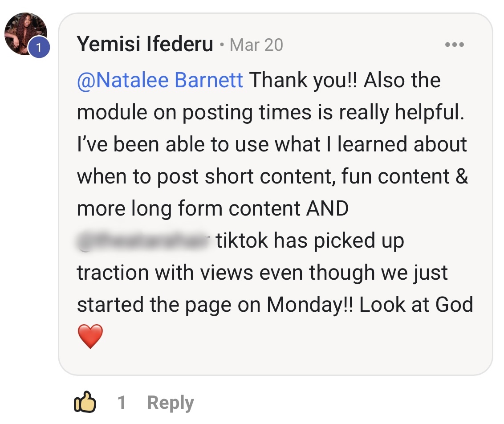
Task: Click the Mar 20 timestamp
Action: [x=256, y=45]
